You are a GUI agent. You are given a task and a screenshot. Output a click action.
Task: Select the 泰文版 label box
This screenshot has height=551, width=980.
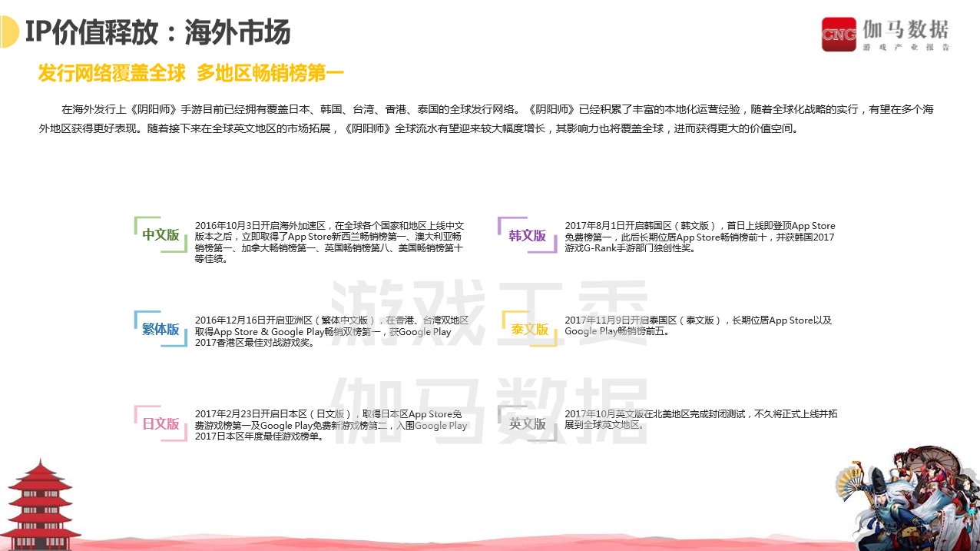(x=529, y=329)
